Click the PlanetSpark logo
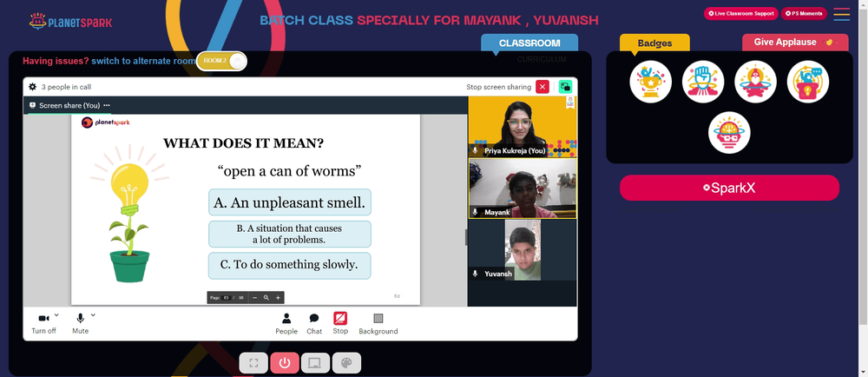 70,22
